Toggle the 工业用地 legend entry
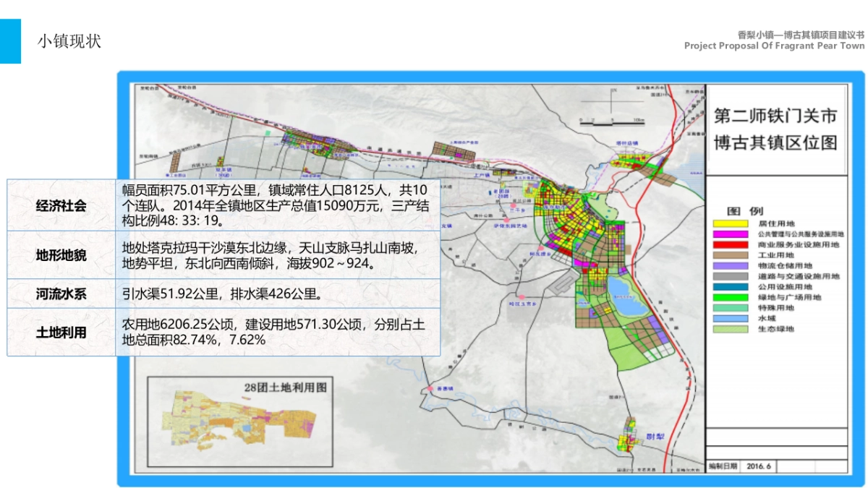The image size is (868, 488). 731,255
